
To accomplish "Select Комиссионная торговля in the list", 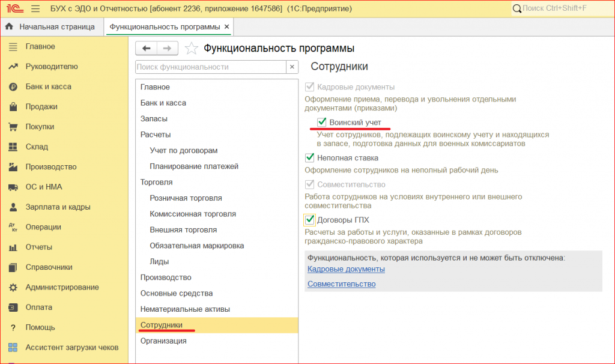I will click(x=217, y=214).
